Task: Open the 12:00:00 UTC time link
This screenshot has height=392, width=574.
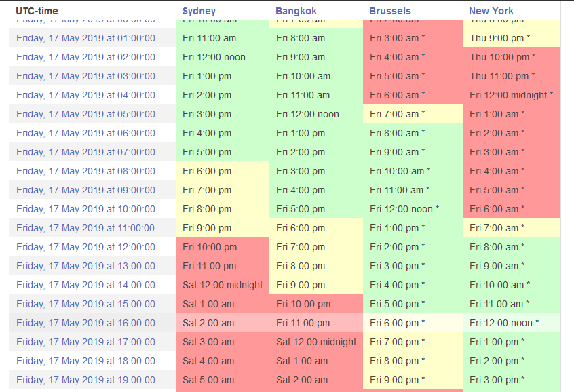Action: (x=85, y=247)
